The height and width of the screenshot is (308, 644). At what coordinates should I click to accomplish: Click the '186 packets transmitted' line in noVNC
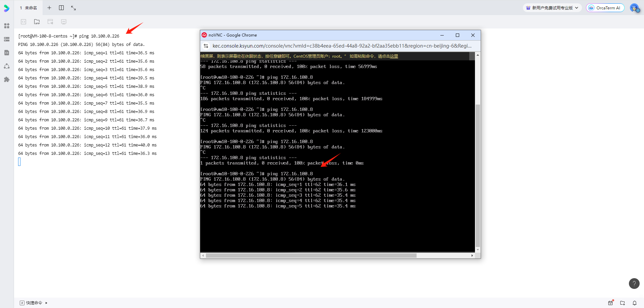tap(291, 99)
